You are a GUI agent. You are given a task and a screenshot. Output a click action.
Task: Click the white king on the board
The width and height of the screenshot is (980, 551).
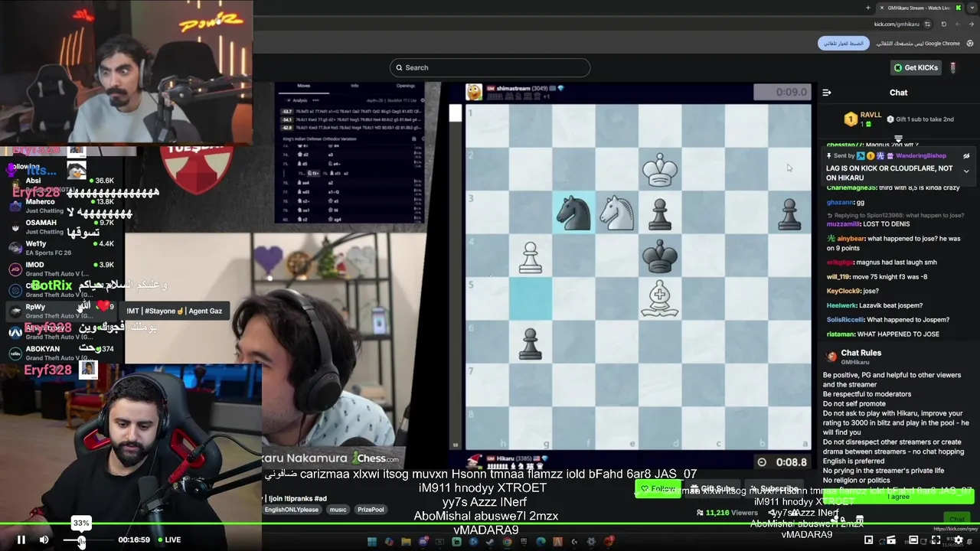[660, 169]
